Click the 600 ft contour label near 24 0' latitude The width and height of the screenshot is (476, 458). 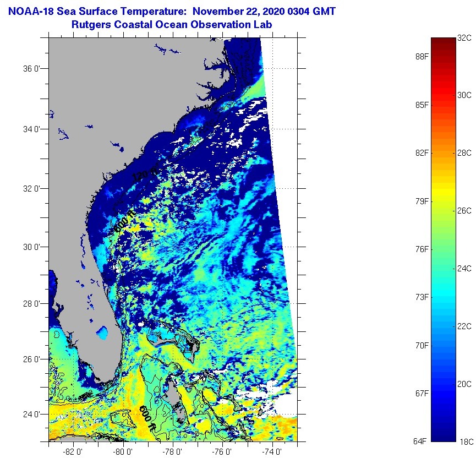[147, 419]
